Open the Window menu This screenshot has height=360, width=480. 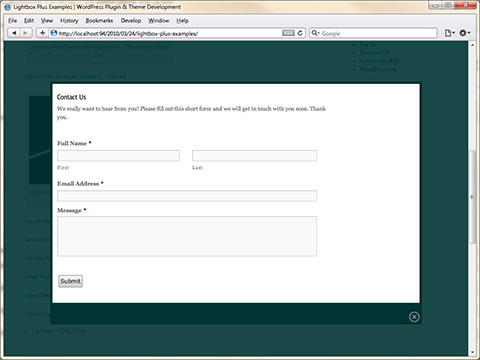point(159,21)
